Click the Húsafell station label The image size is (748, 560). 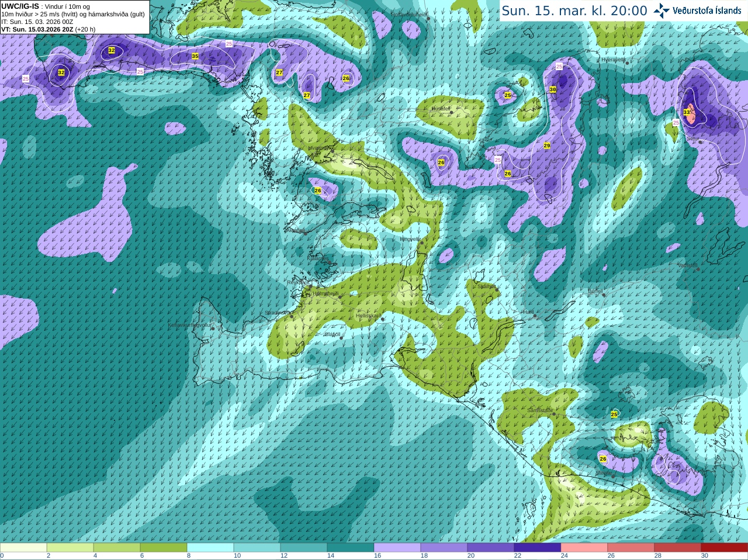[x=441, y=109]
